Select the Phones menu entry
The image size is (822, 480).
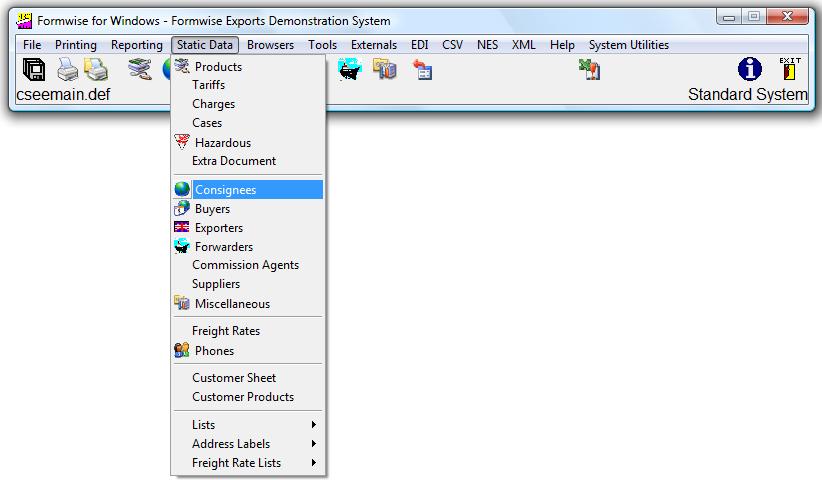(x=214, y=351)
